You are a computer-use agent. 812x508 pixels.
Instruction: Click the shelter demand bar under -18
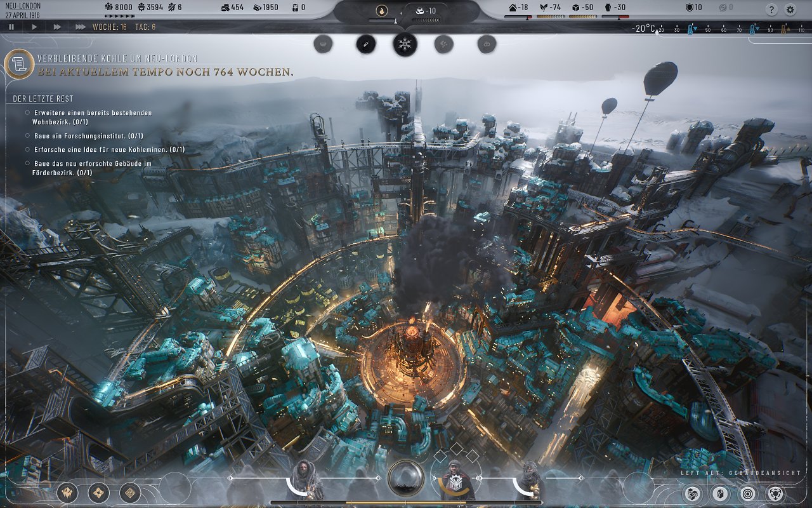pyautogui.click(x=518, y=18)
